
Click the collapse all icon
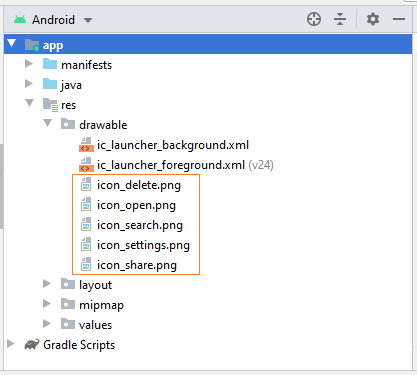(340, 19)
